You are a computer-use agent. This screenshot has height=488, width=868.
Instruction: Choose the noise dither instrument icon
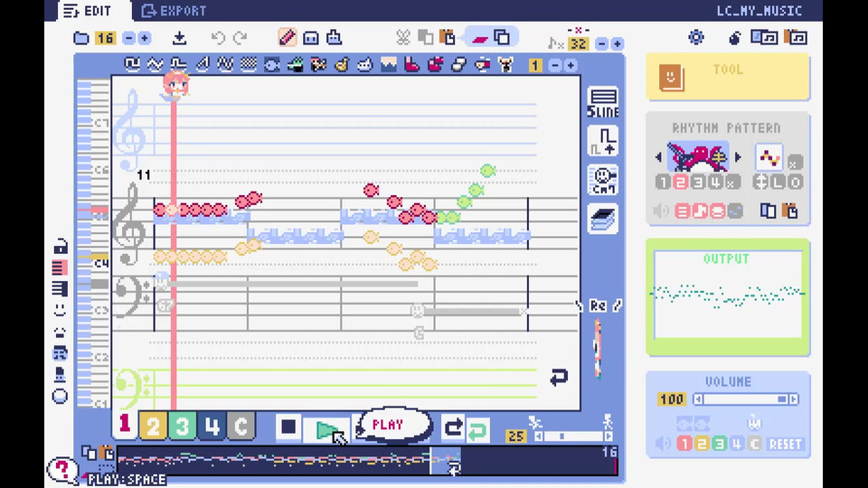[x=249, y=65]
